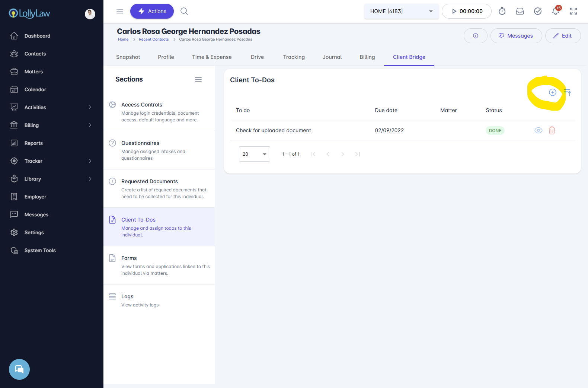Open the rows per page dropdown

coord(255,154)
